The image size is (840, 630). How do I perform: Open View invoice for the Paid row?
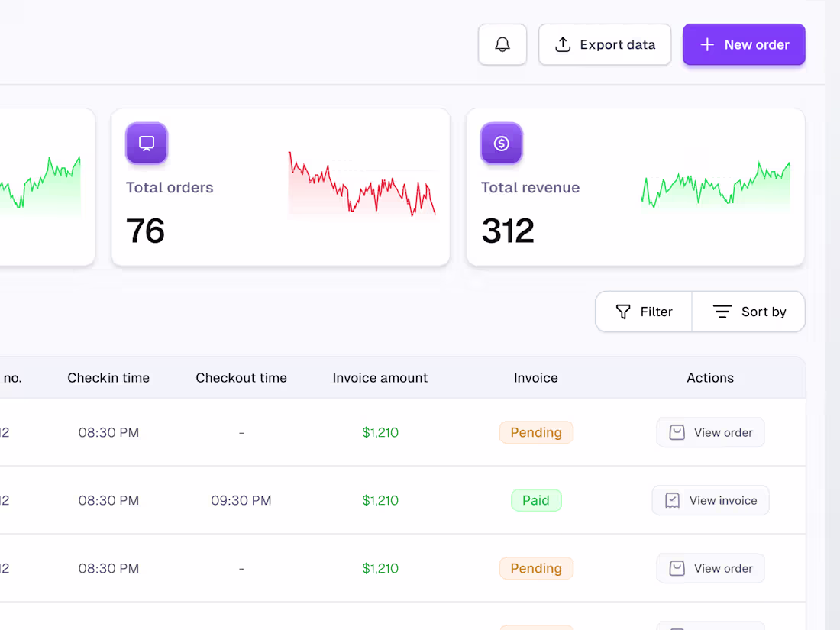(710, 500)
